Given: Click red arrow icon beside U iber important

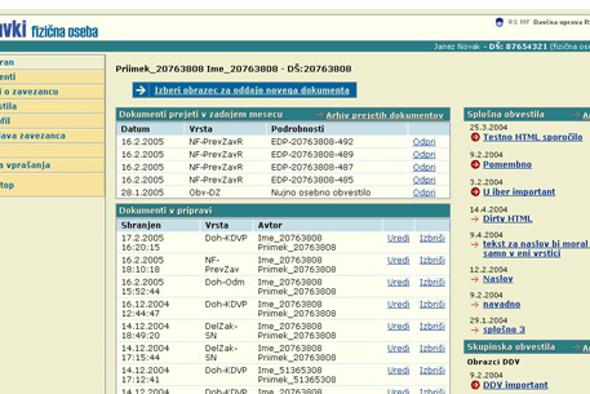Looking at the screenshot, I should pos(475,192).
